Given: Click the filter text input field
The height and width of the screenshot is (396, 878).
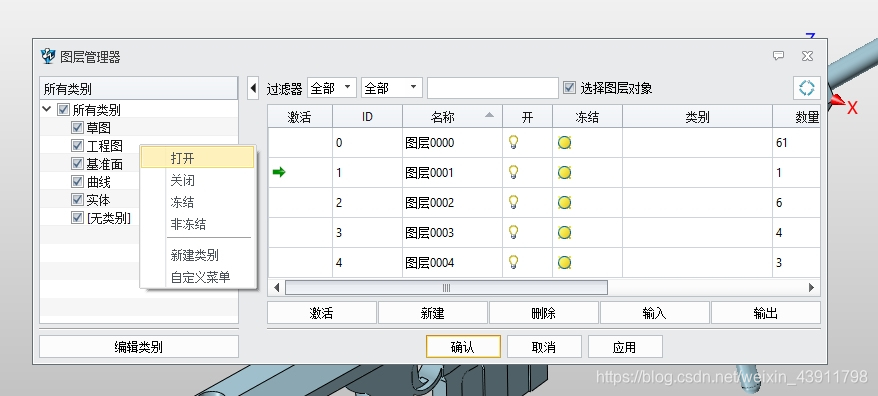Looking at the screenshot, I should coord(493,88).
